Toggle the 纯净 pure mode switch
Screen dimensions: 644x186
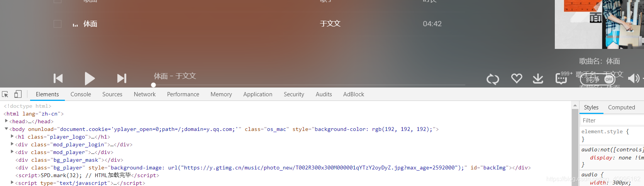597,79
